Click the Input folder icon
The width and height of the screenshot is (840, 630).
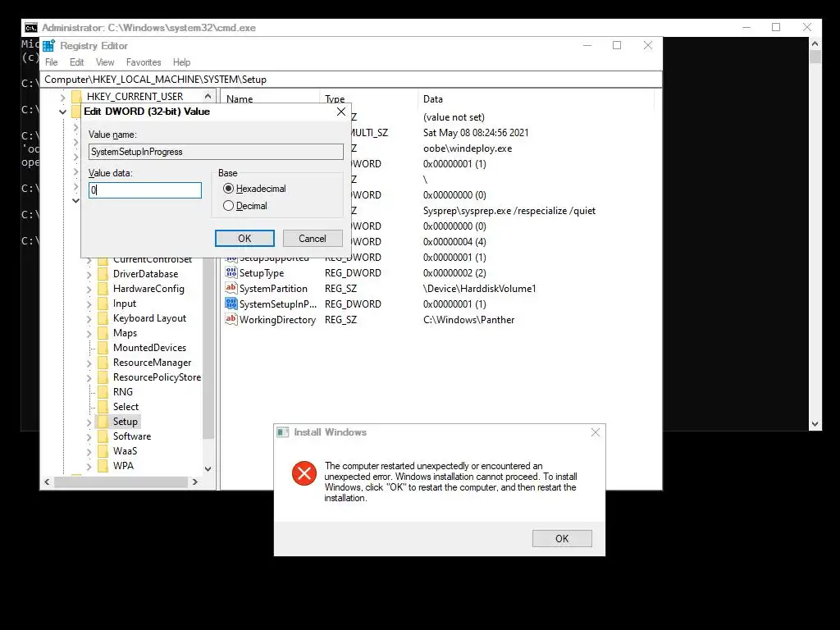(x=103, y=304)
